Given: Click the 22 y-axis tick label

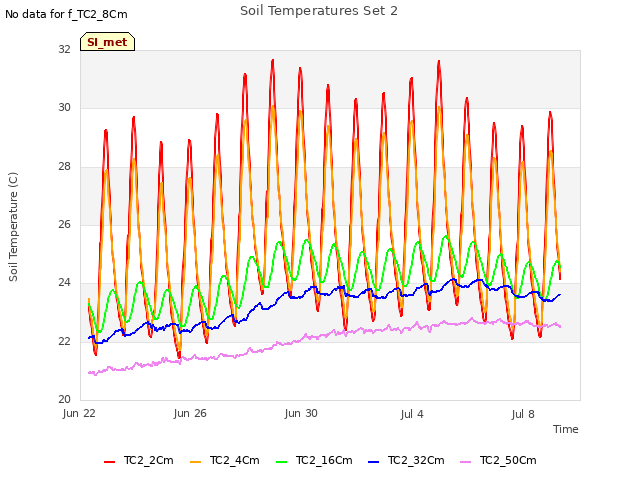Looking at the screenshot, I should tap(64, 341).
